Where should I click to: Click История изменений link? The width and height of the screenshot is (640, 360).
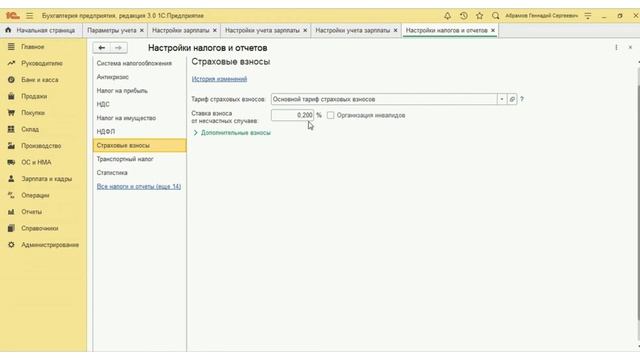[219, 79]
